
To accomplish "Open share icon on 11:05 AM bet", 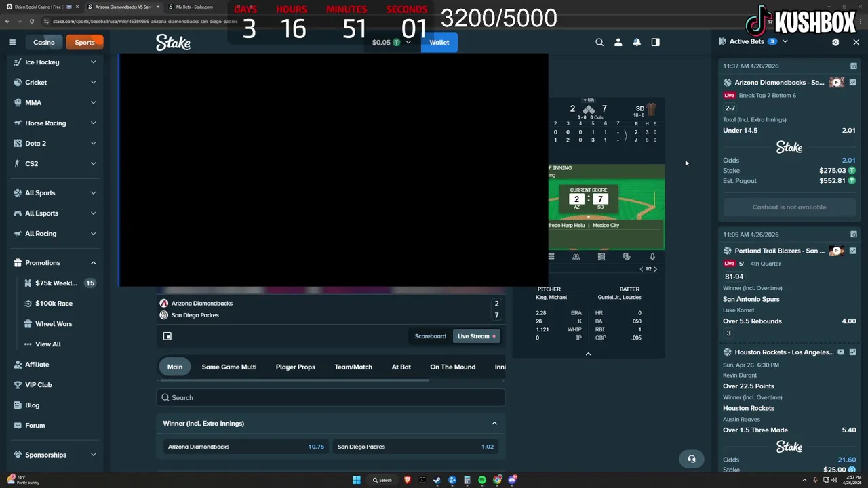I will [854, 235].
